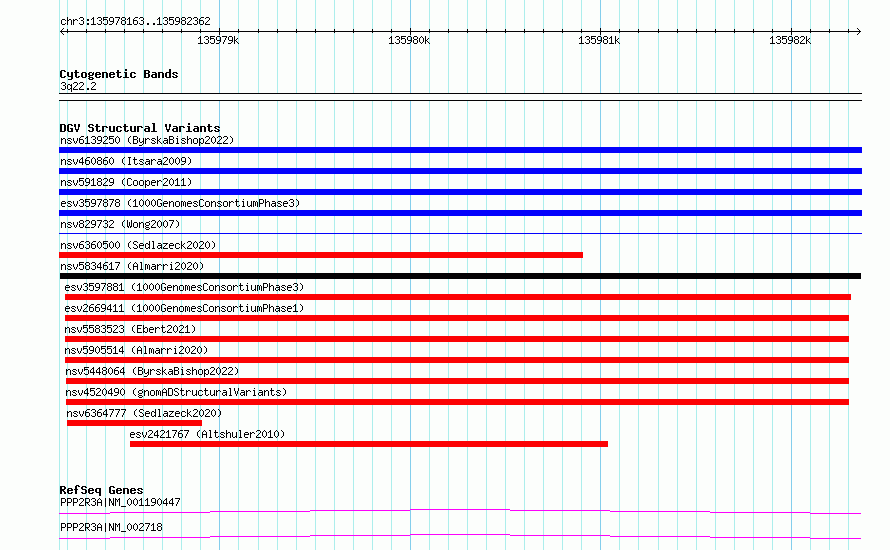Click the 135979k ruler tick label
The height and width of the screenshot is (550, 890).
[x=218, y=41]
